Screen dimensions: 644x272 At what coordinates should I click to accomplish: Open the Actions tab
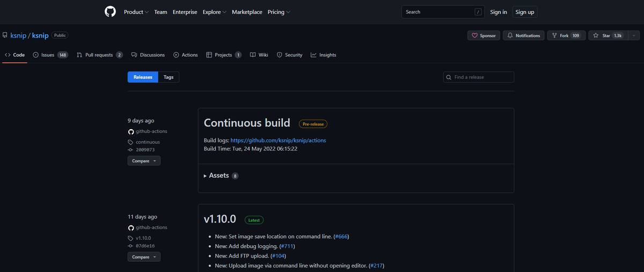[186, 55]
